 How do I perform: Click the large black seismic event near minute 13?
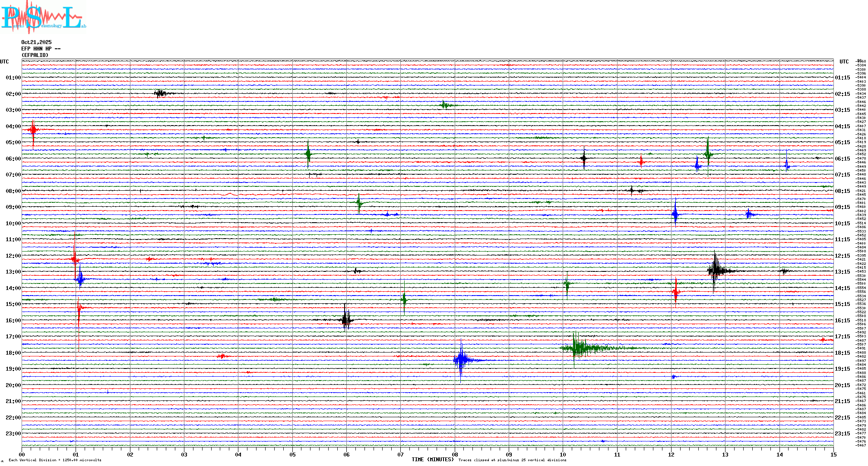pos(716,271)
